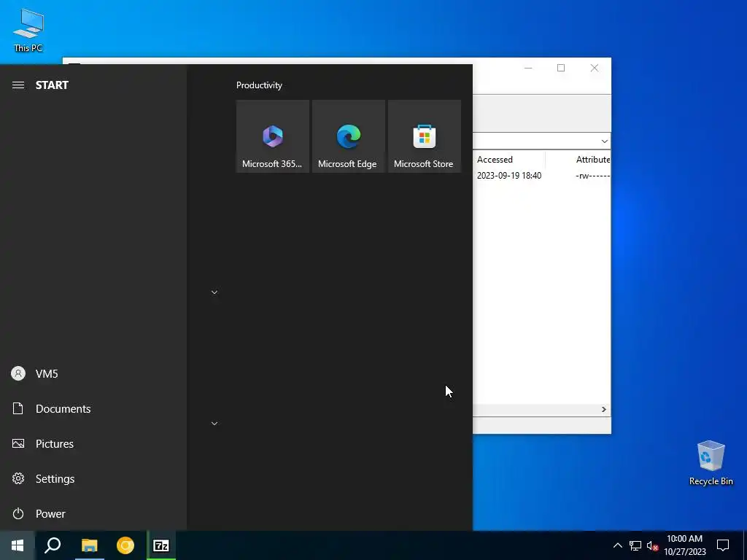Click upper chevron in Start app list

coord(214,292)
